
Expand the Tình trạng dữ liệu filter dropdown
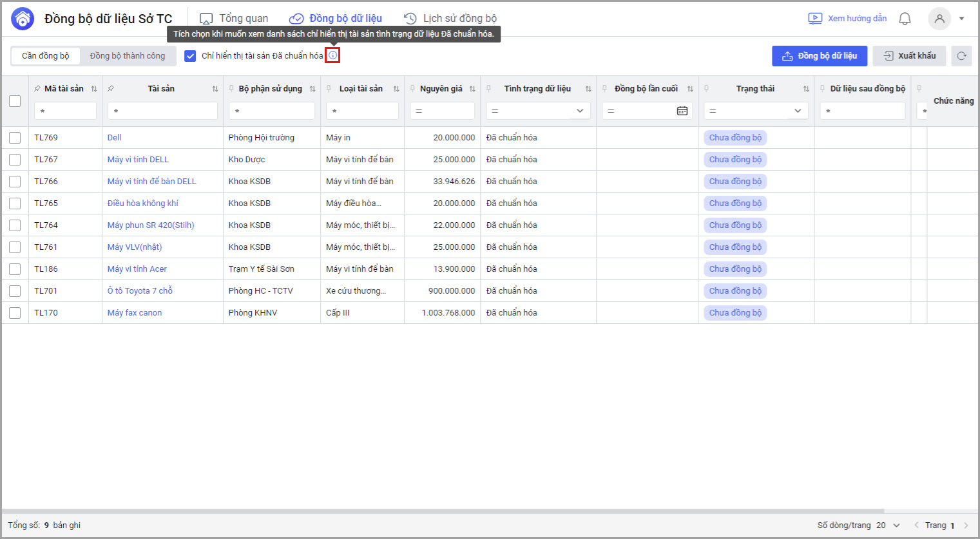(x=579, y=111)
